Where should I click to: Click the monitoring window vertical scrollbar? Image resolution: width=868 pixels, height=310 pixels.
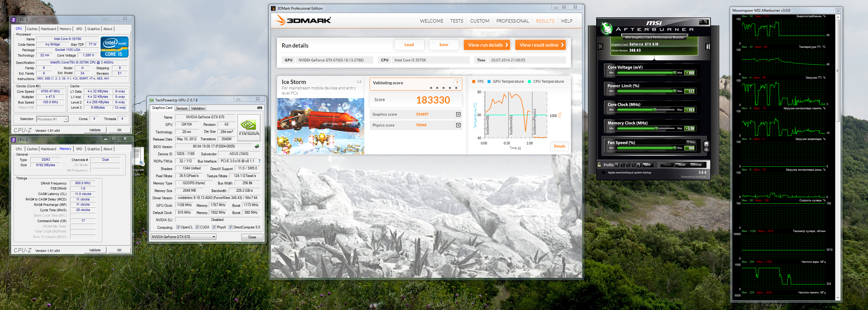[838, 157]
